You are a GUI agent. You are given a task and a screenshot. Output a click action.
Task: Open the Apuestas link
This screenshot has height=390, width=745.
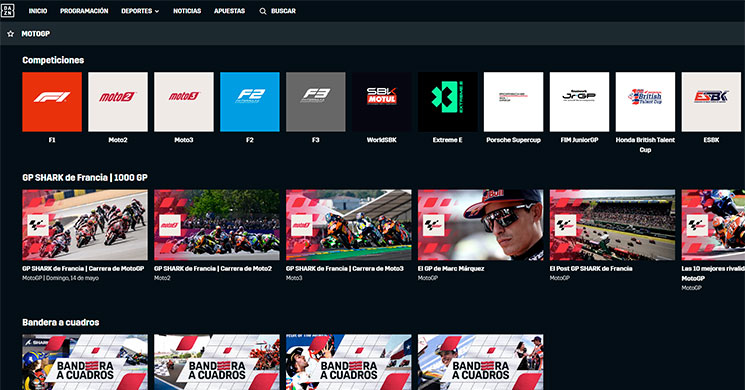point(229,11)
